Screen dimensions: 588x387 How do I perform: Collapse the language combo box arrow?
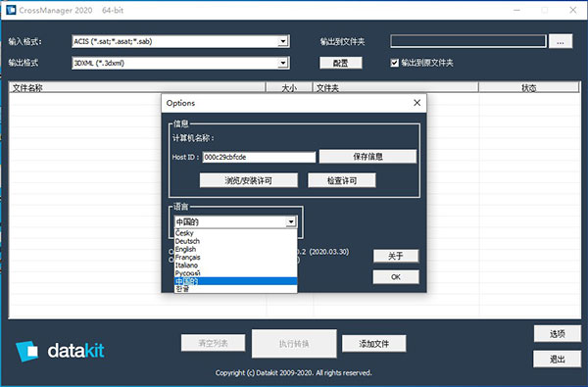(x=291, y=222)
